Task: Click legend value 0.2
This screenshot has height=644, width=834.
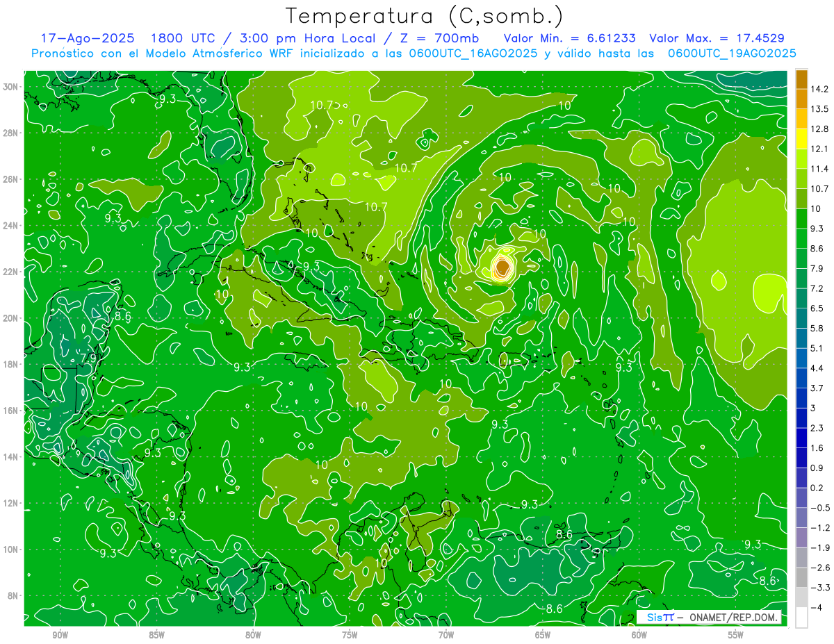Action: point(817,488)
